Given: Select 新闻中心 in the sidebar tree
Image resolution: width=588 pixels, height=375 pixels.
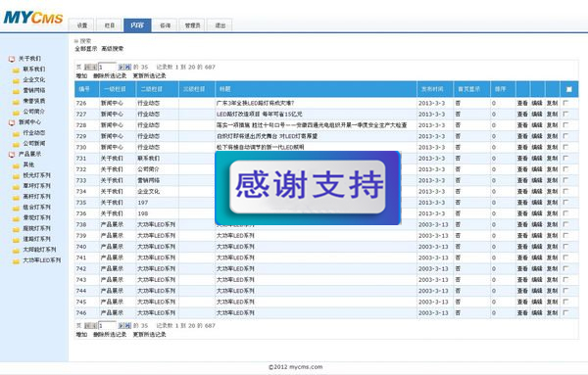Looking at the screenshot, I should [x=29, y=122].
